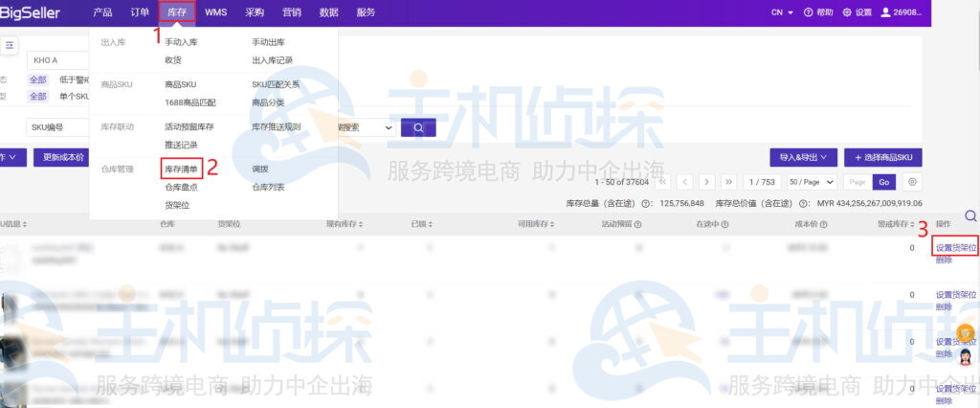Open the WMS top menu
The width and height of the screenshot is (980, 408).
(x=215, y=12)
